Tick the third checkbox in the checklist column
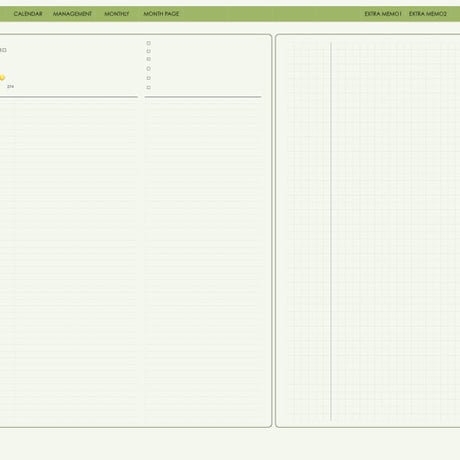 pyautogui.click(x=149, y=59)
